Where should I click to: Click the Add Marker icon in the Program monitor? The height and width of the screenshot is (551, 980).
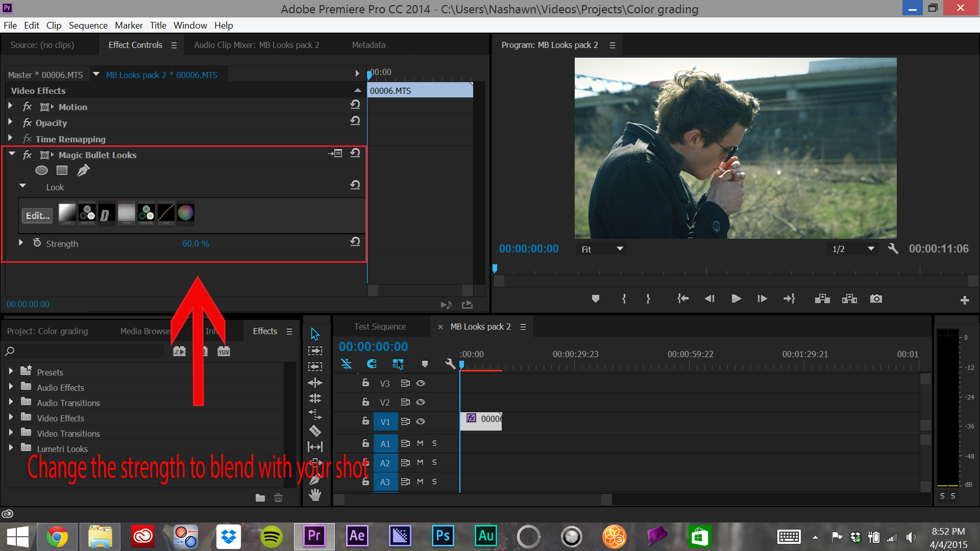point(595,299)
